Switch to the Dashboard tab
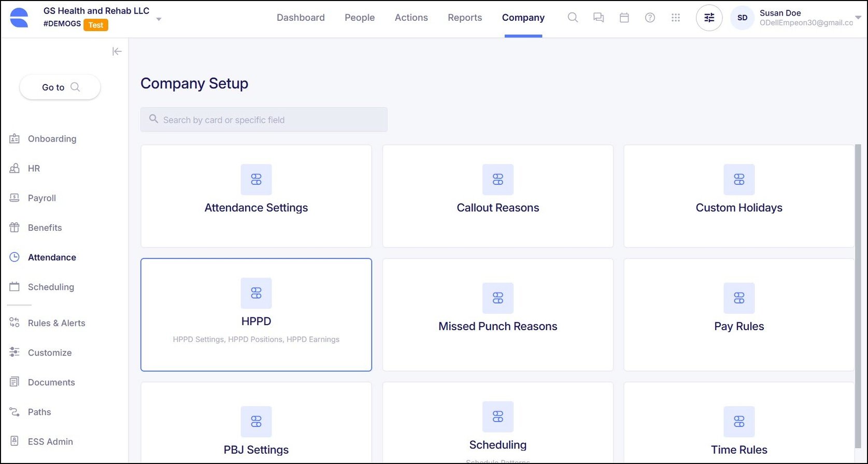Image resolution: width=868 pixels, height=464 pixels. (301, 18)
